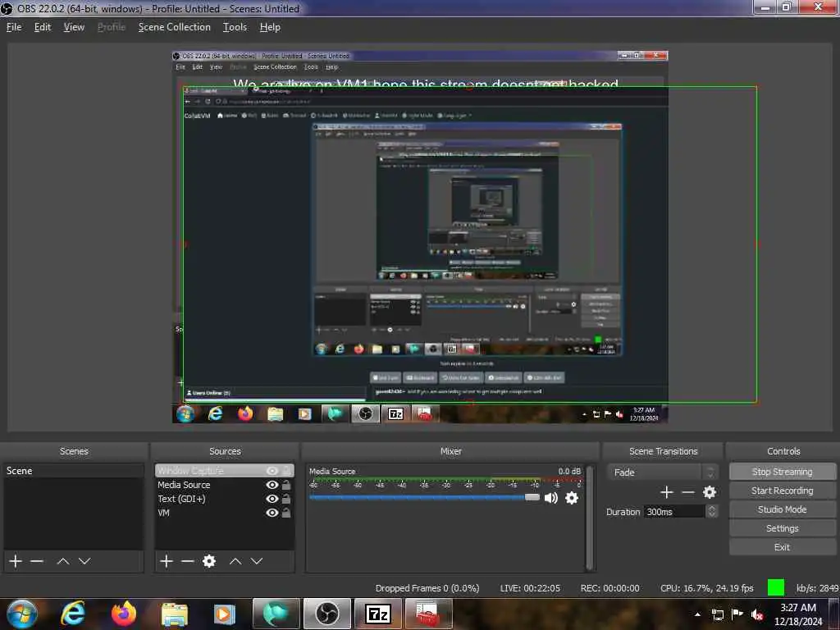The width and height of the screenshot is (840, 630).
Task: Click Start Recording button
Action: 782,491
